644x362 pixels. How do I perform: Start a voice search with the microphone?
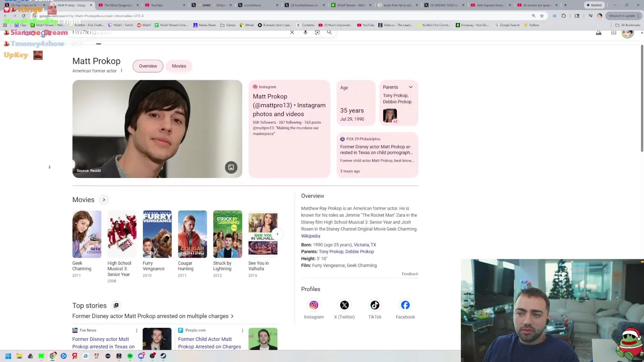click(x=305, y=33)
